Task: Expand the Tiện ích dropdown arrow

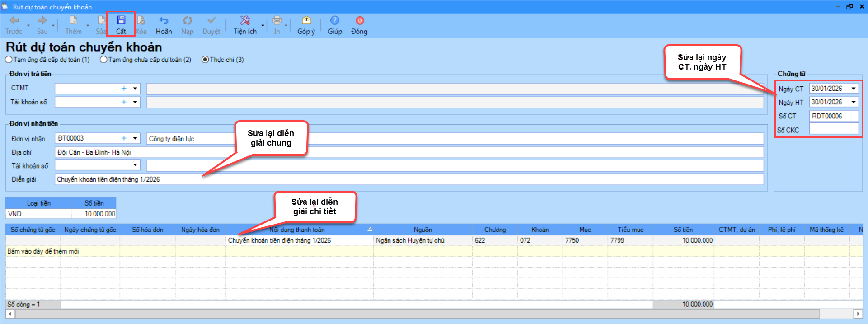Action: (x=263, y=25)
